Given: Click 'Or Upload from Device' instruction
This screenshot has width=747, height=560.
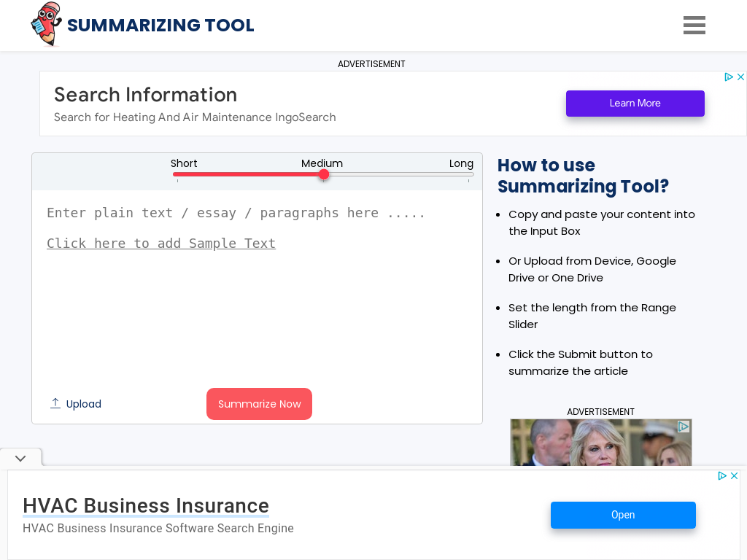Looking at the screenshot, I should click(x=592, y=269).
